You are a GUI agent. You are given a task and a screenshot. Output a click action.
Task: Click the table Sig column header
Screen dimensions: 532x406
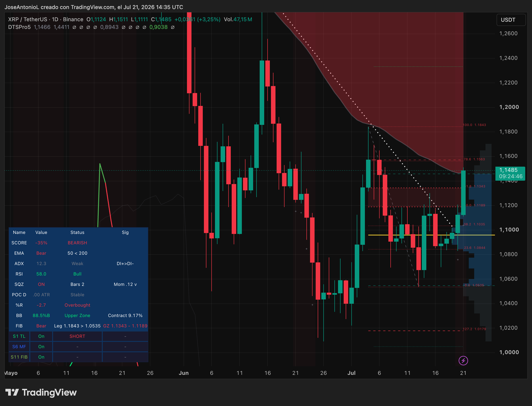tap(125, 232)
